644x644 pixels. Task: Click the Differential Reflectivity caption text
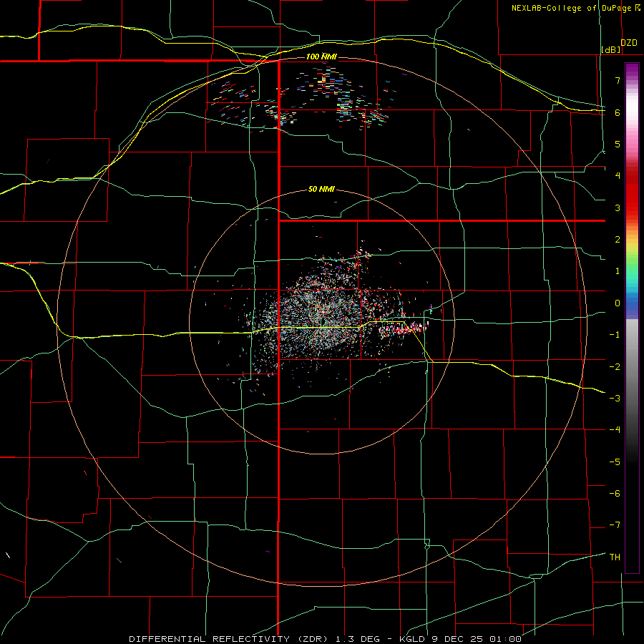coord(325,639)
